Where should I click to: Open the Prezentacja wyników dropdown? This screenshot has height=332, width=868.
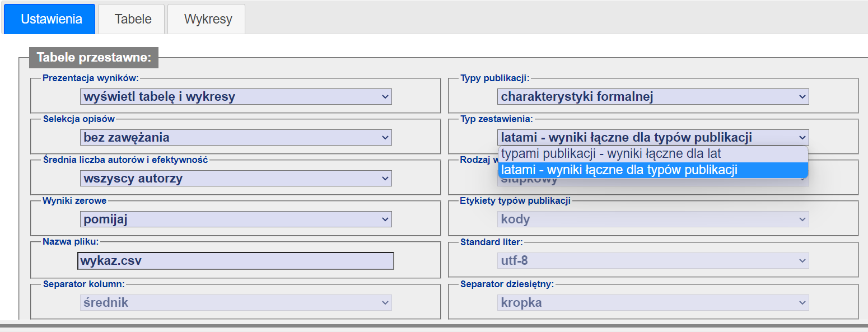[236, 96]
